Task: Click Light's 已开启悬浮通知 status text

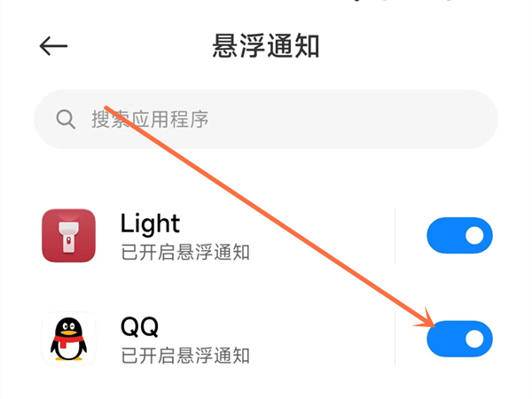Action: (x=185, y=252)
